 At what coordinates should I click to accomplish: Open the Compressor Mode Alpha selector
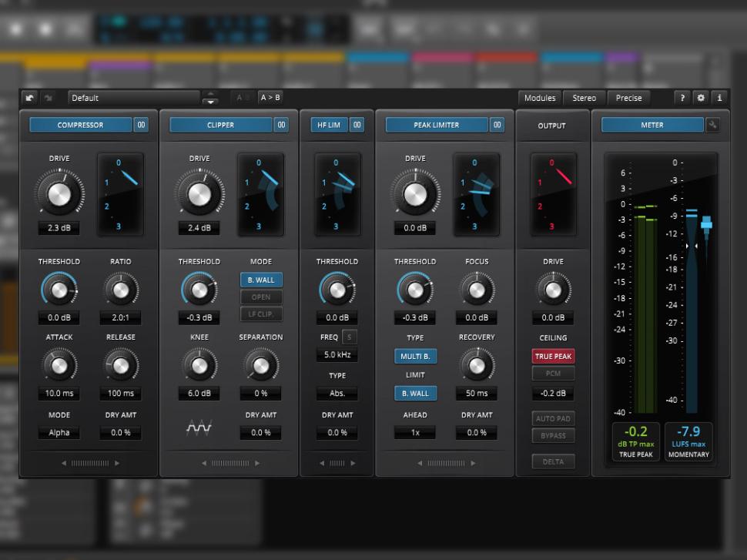point(59,433)
